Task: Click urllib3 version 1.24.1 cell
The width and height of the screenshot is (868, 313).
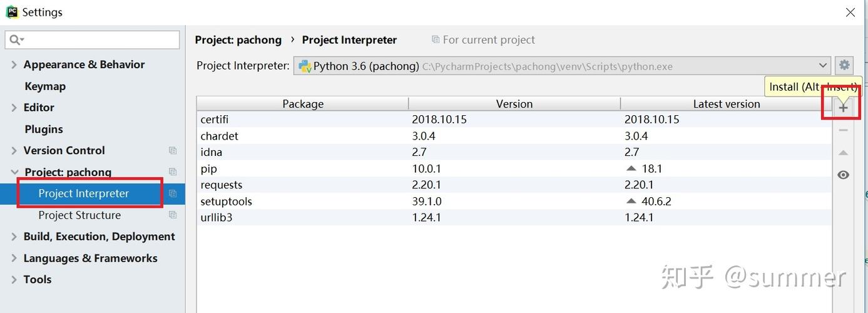Action: 427,218
